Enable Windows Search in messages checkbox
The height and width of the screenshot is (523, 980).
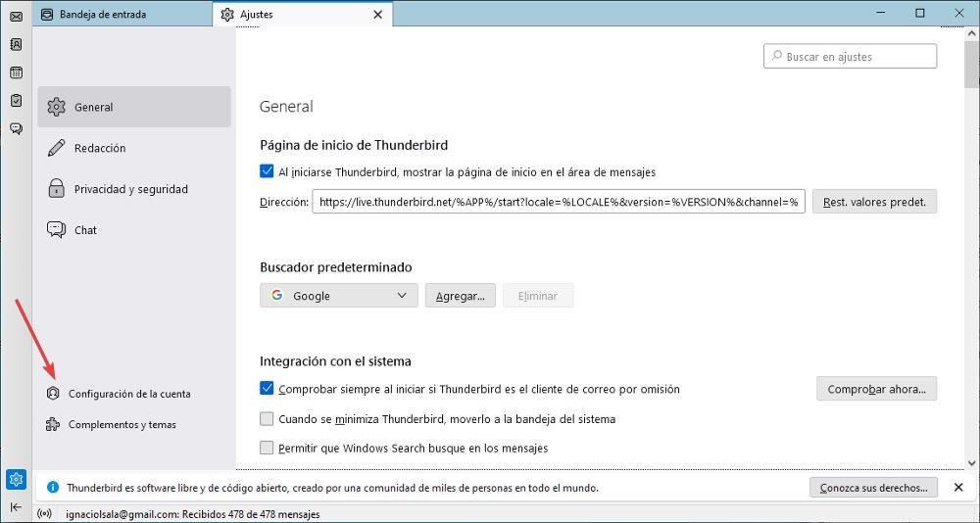[267, 448]
